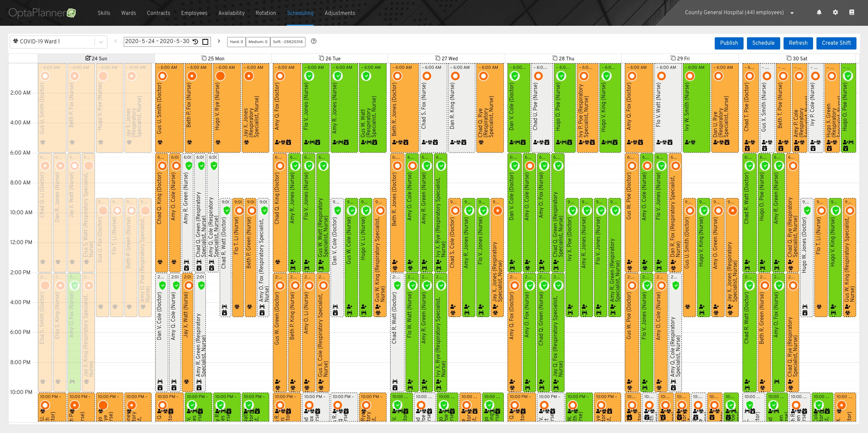Expand the COVID-19 Ward 1 dropdown selector

(100, 42)
